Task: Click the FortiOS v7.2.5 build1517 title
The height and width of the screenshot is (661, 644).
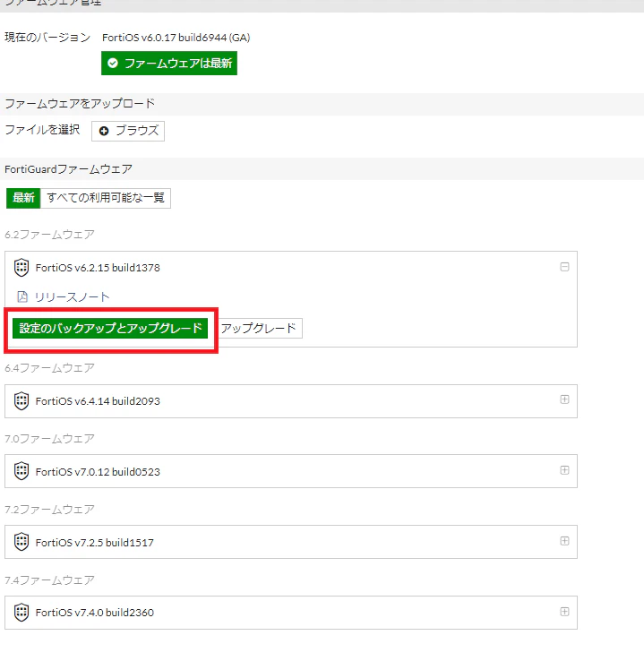Action: pos(95,543)
